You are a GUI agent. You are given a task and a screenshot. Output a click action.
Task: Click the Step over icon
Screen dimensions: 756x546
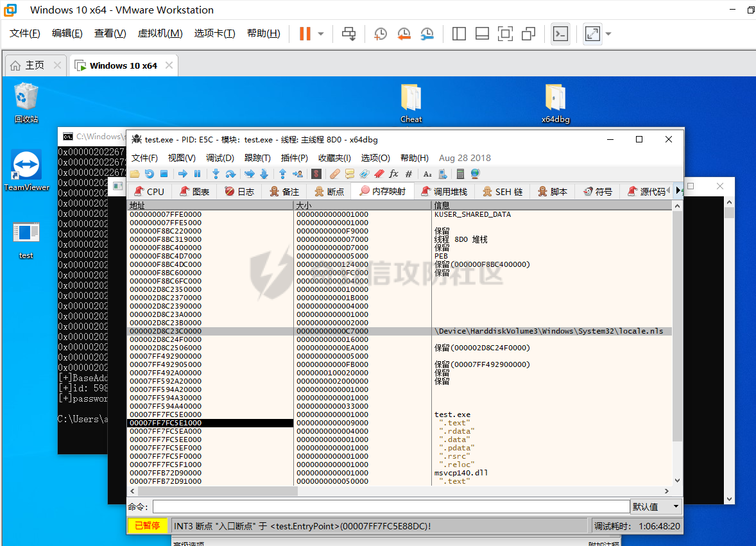(230, 174)
